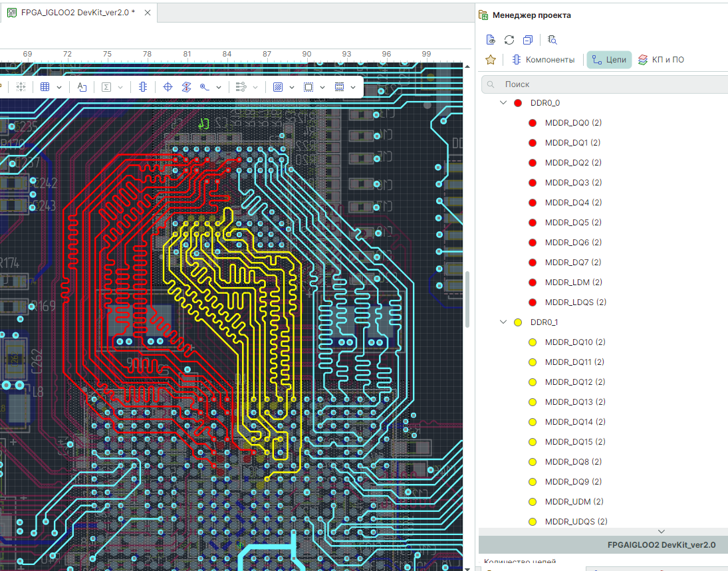Image resolution: width=728 pixels, height=571 pixels.
Task: Click the component chip icon in floating toolbar
Action: point(142,87)
